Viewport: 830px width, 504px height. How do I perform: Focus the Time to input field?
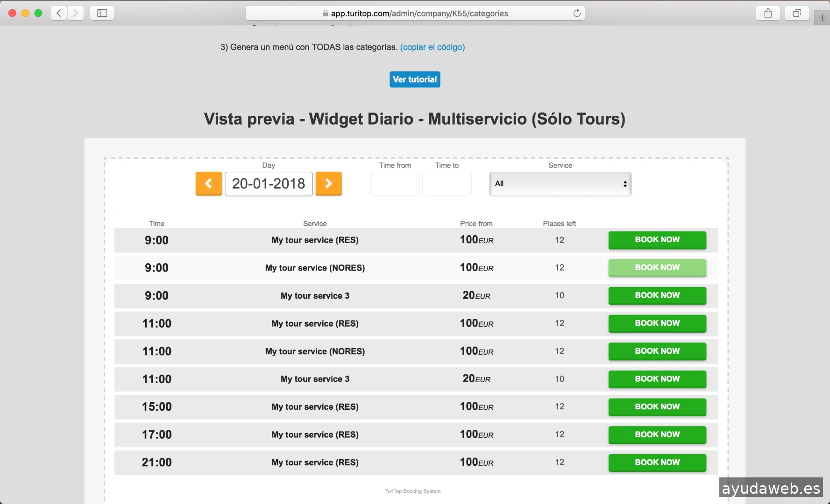(447, 184)
